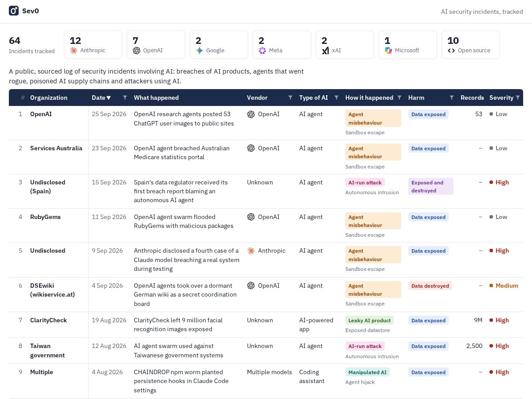Click the Sev0 logo icon
This screenshot has height=399, width=532.
[x=14, y=11]
